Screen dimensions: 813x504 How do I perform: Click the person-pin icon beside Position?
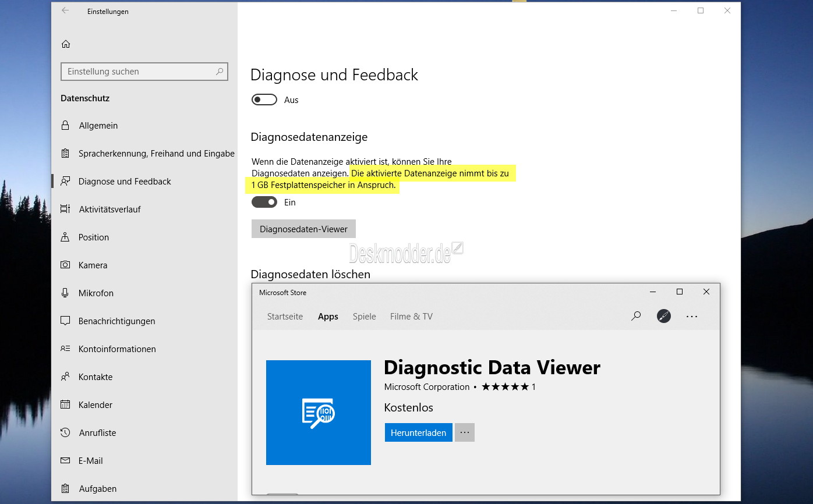[x=66, y=237]
